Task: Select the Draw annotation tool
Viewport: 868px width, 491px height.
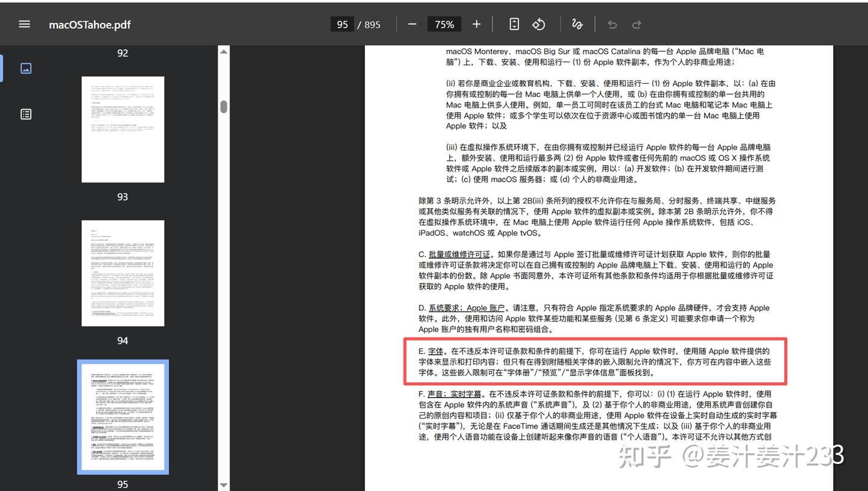Action: tap(577, 24)
